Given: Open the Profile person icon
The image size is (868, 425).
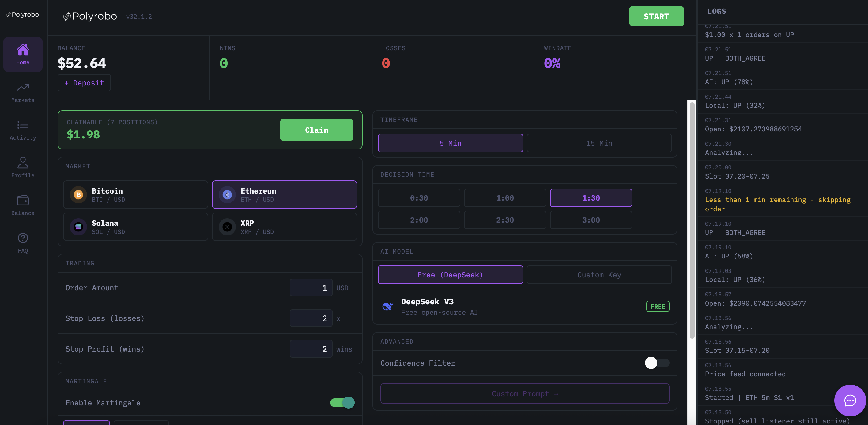Looking at the screenshot, I should coord(23,163).
